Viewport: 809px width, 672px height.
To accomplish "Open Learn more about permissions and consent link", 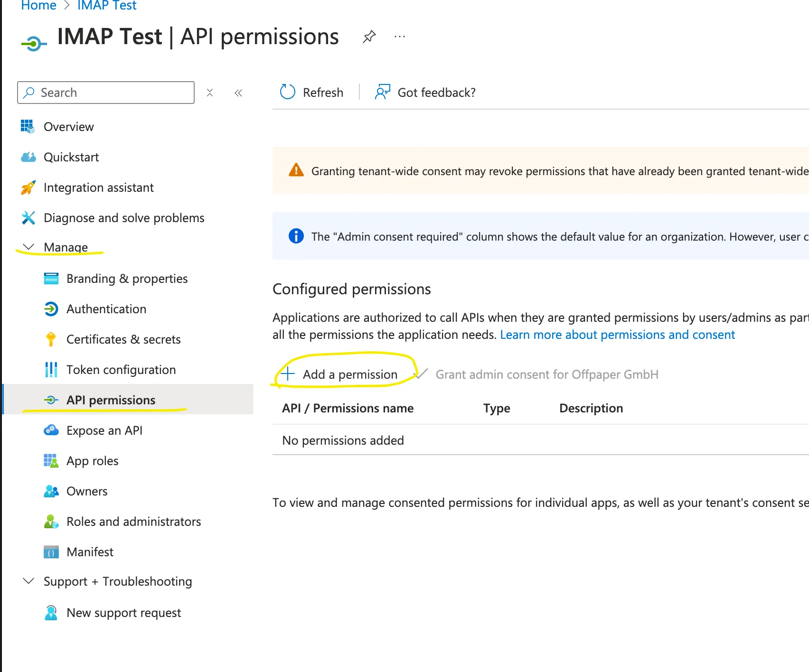I will click(617, 335).
